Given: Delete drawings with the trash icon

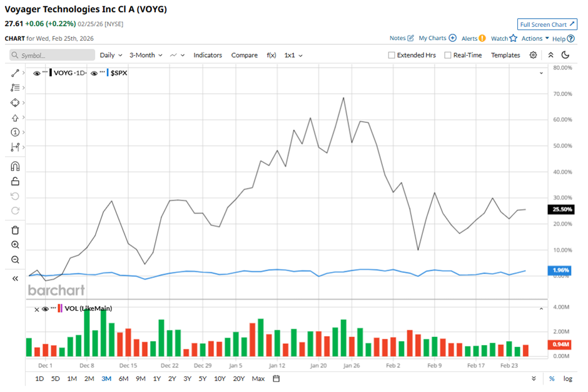Looking at the screenshot, I should point(15,230).
